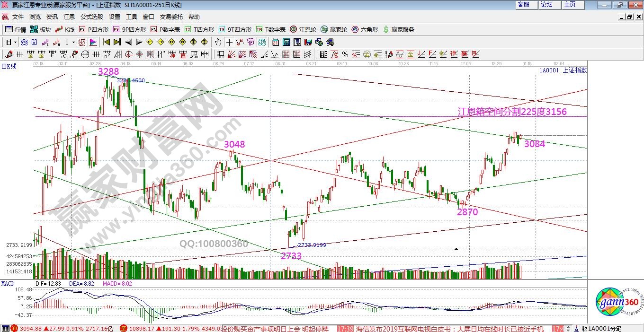This screenshot has height=332, width=644.
Task: Click the 客服 button in title bar
Action: (x=523, y=5)
